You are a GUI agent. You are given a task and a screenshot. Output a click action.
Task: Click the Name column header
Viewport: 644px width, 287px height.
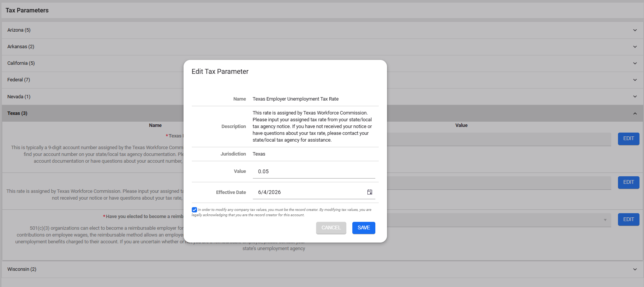(155, 125)
